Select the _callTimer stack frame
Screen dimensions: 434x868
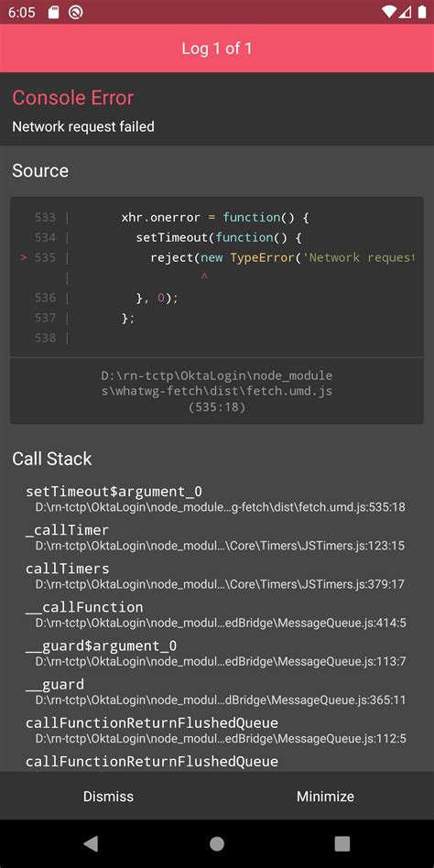pyautogui.click(x=217, y=537)
